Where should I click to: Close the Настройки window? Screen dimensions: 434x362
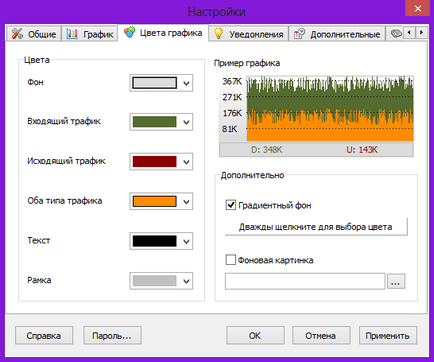coord(418,8)
